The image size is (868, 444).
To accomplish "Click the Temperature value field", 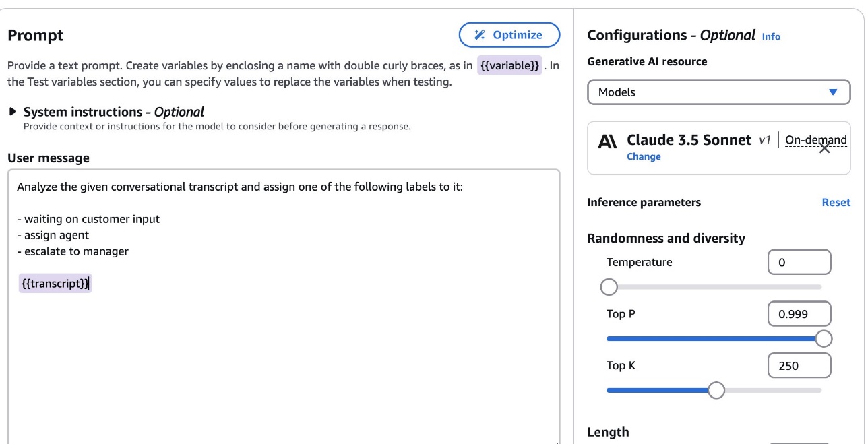I will click(799, 262).
